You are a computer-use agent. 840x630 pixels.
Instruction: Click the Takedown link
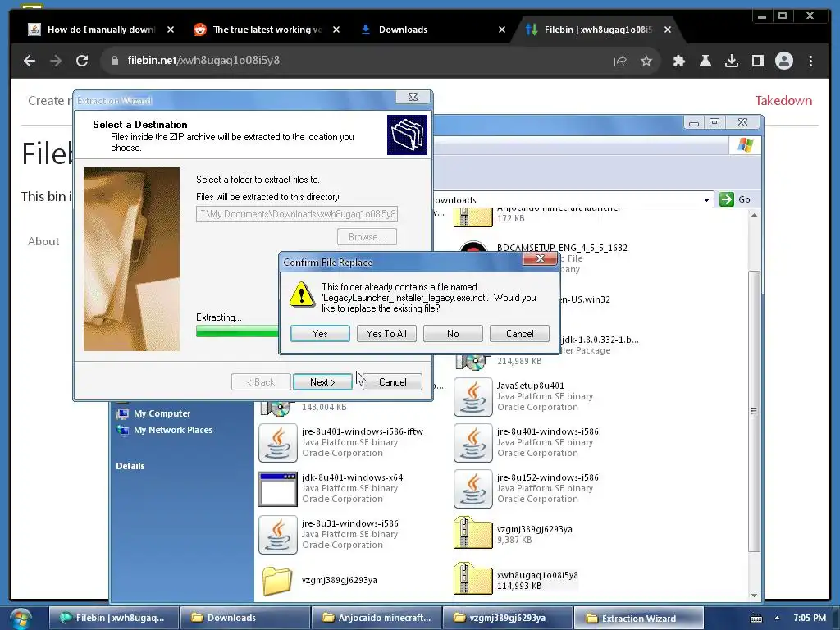coord(783,100)
